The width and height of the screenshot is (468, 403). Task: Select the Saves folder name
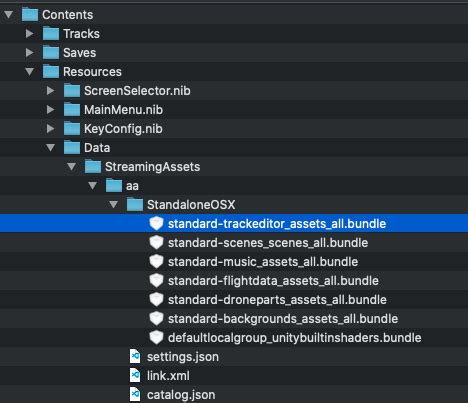coord(80,53)
